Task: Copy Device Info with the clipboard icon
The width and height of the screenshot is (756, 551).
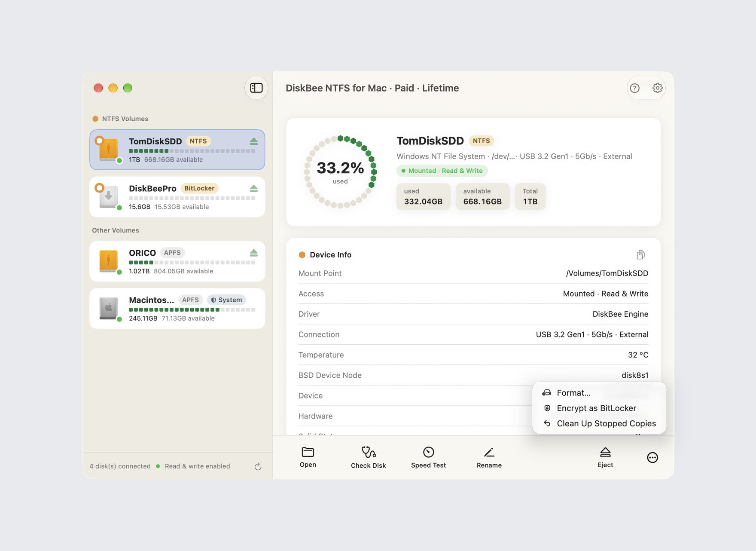Action: [x=640, y=255]
